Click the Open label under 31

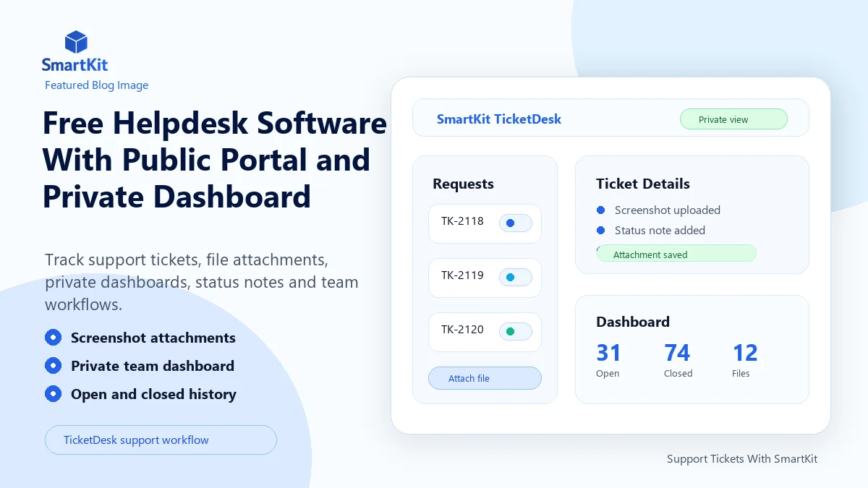click(608, 374)
